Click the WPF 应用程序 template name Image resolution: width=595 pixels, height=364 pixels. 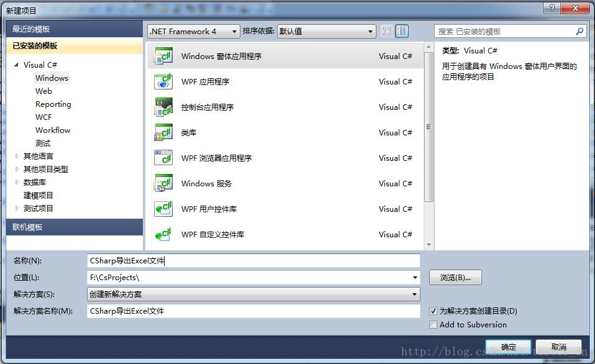pos(206,81)
